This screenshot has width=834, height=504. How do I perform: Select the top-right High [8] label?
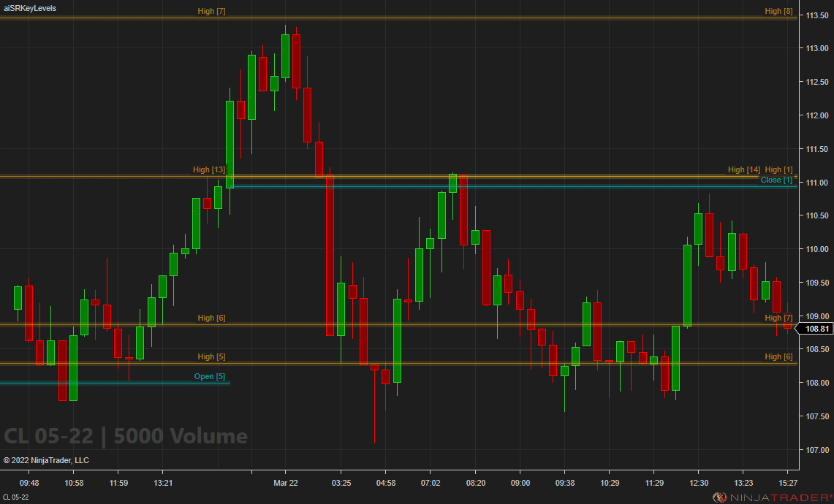click(x=778, y=11)
